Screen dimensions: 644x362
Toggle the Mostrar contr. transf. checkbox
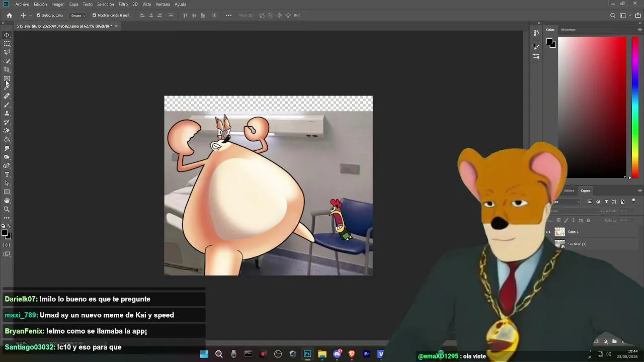click(x=94, y=16)
